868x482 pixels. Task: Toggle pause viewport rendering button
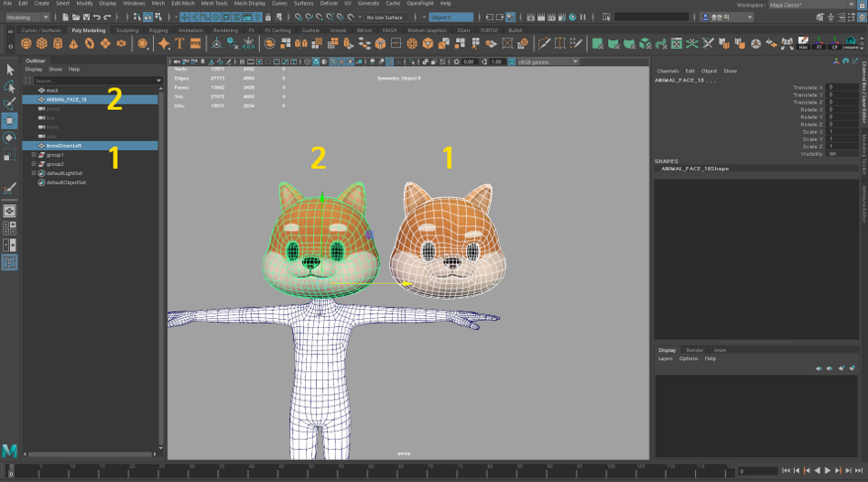(583, 17)
